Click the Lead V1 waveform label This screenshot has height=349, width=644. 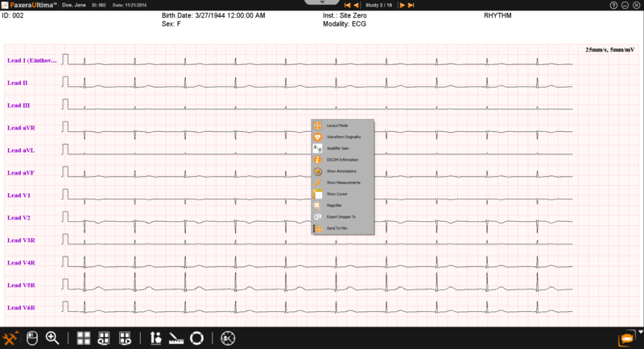[x=19, y=195]
